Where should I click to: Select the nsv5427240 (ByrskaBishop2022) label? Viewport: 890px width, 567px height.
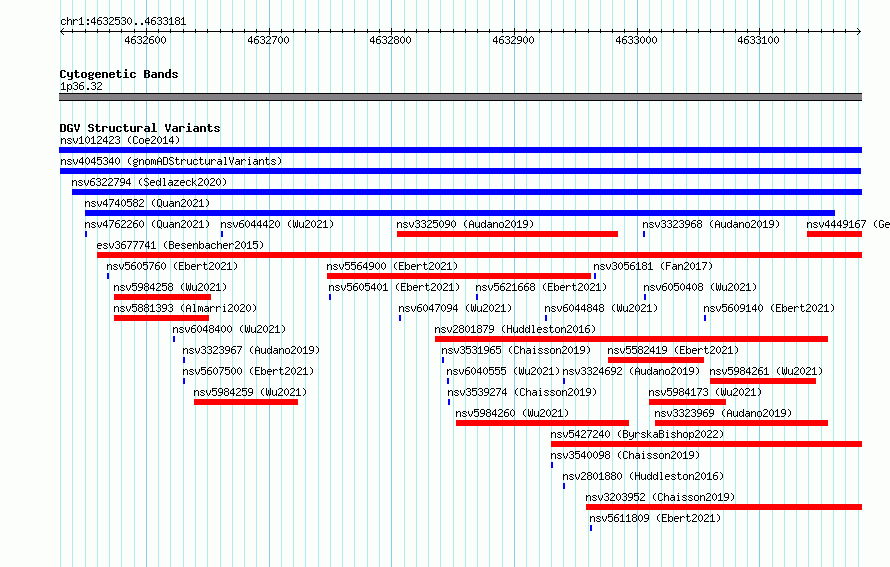coord(637,434)
